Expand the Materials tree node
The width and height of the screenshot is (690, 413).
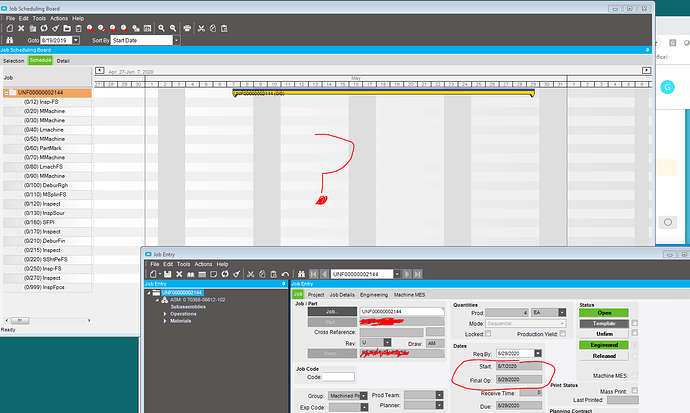pos(165,321)
